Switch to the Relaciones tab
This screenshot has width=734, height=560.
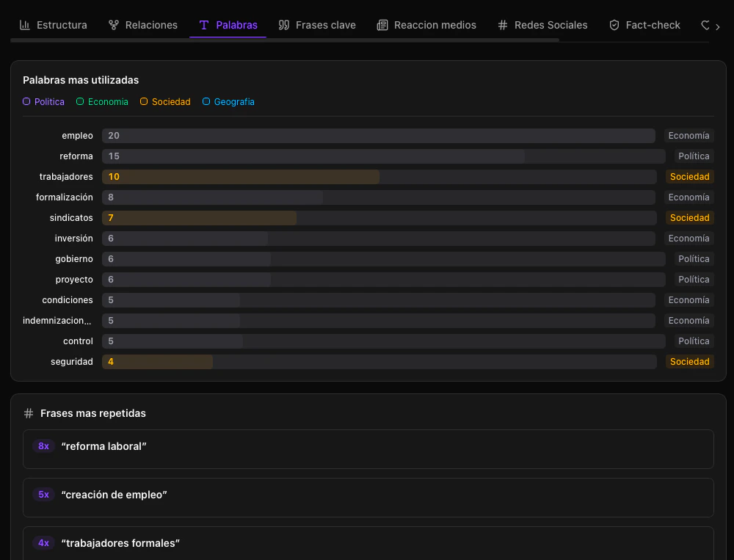[143, 25]
